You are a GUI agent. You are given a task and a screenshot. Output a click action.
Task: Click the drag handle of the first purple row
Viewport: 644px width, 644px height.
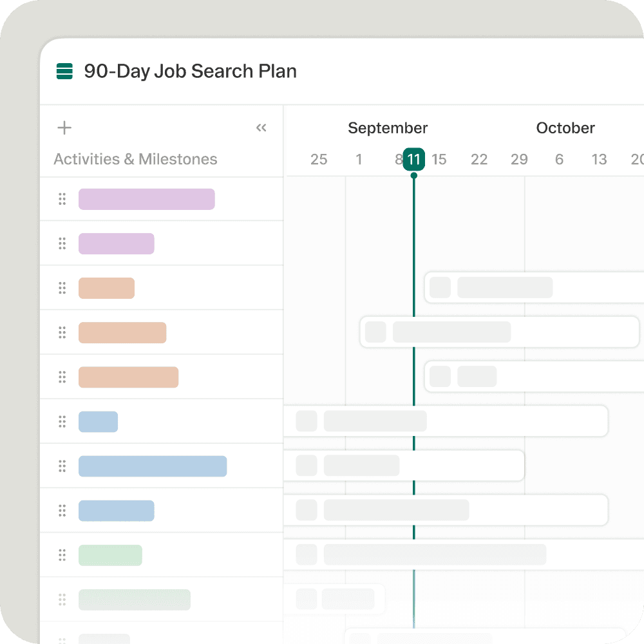(x=62, y=199)
